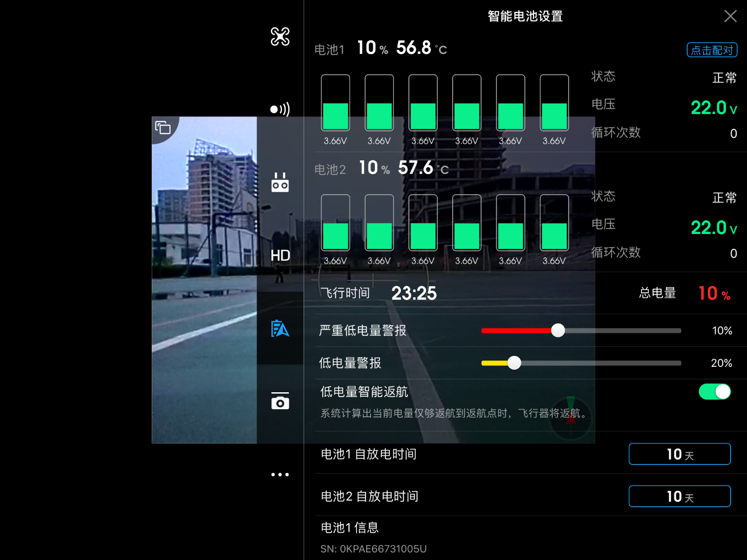
Task: Open aircraft (drone) settings tab
Action: 280,36
